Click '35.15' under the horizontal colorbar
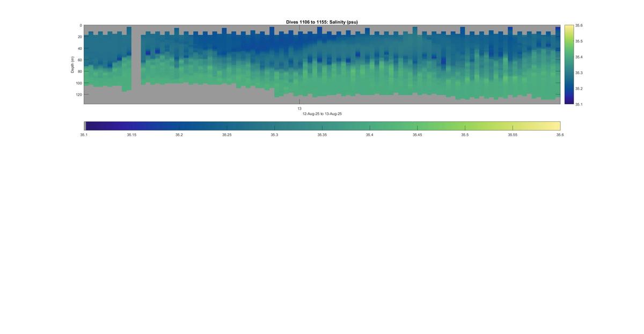644x334 pixels. pyautogui.click(x=131, y=135)
